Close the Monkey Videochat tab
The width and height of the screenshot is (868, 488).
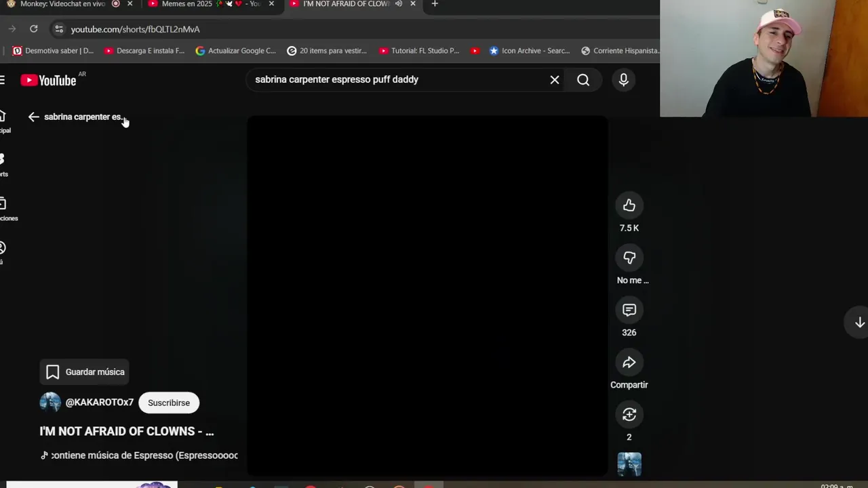pos(130,4)
